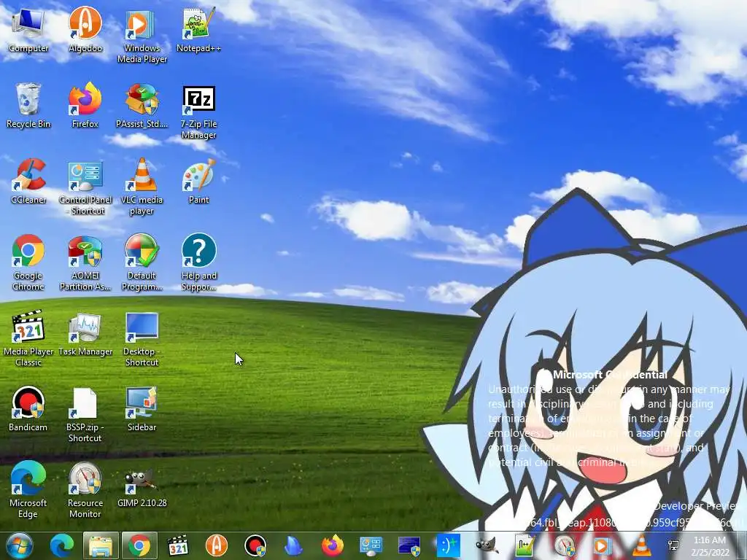The width and height of the screenshot is (747, 560).
Task: Open VLC from the taskbar
Action: (x=640, y=545)
